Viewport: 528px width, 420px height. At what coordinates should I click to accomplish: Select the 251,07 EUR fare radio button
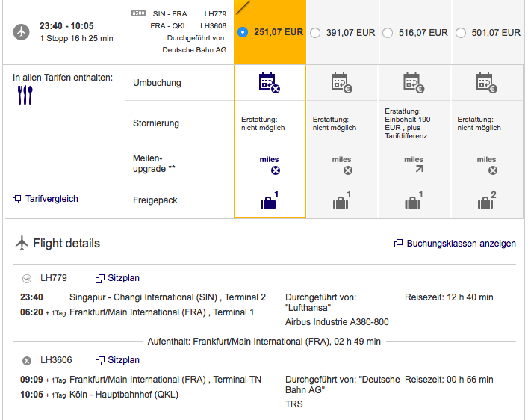(x=242, y=32)
